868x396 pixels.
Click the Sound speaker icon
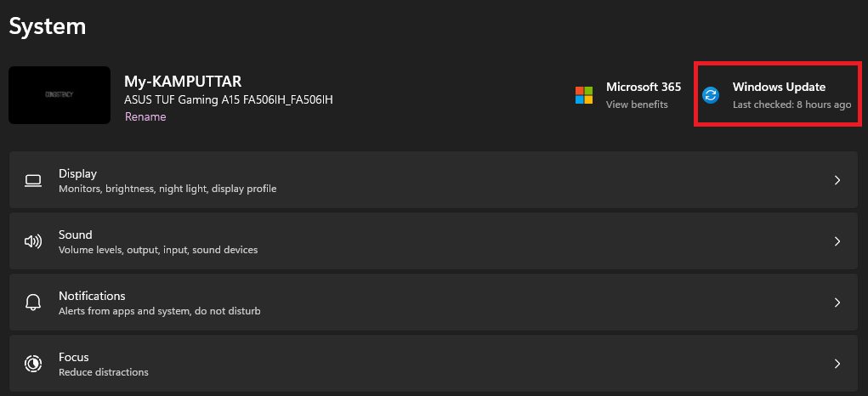tap(33, 241)
